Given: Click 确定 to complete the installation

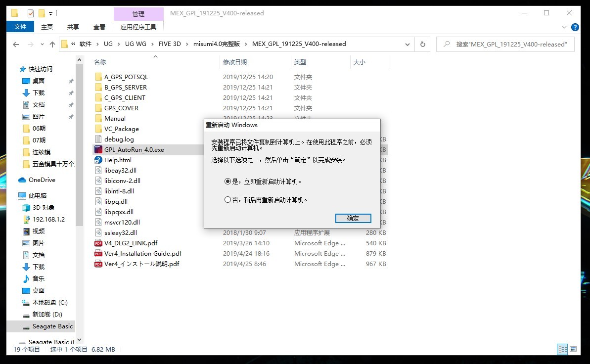Looking at the screenshot, I should (x=353, y=218).
